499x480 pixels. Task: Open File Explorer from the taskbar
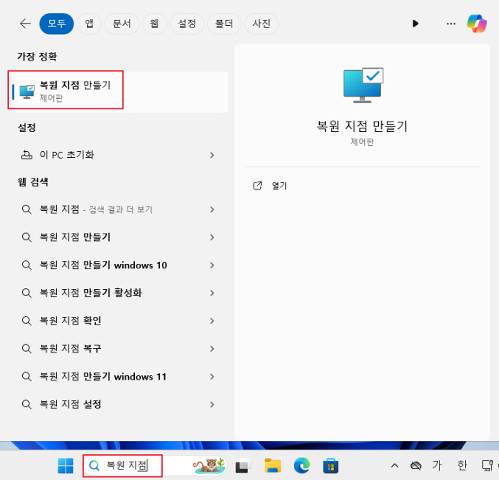(x=272, y=466)
